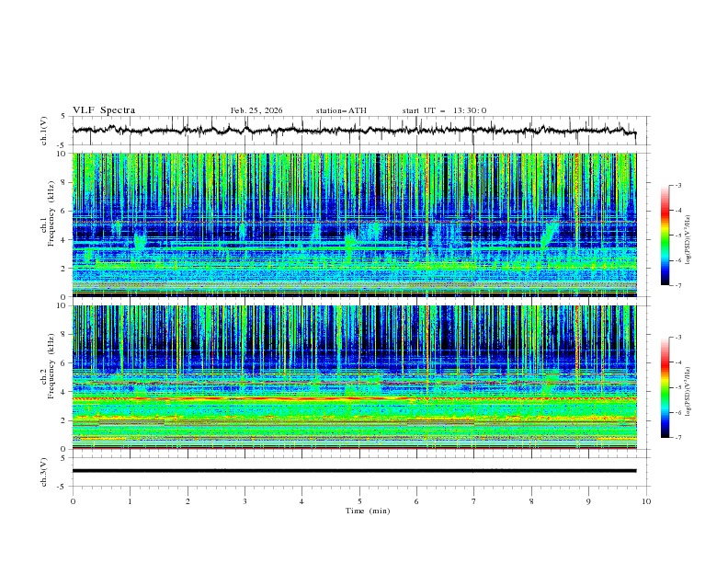Click the "8" tick on the time axis

(531, 501)
